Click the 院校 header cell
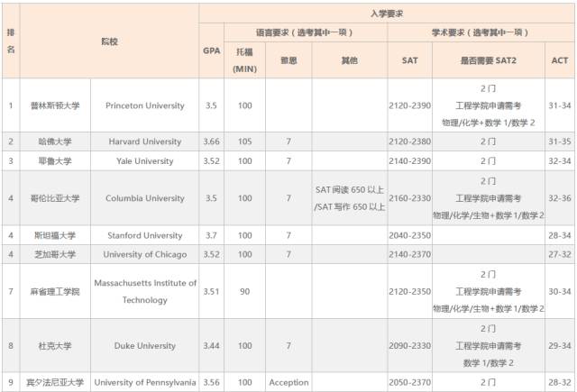This screenshot has height=392, width=577. [x=109, y=41]
